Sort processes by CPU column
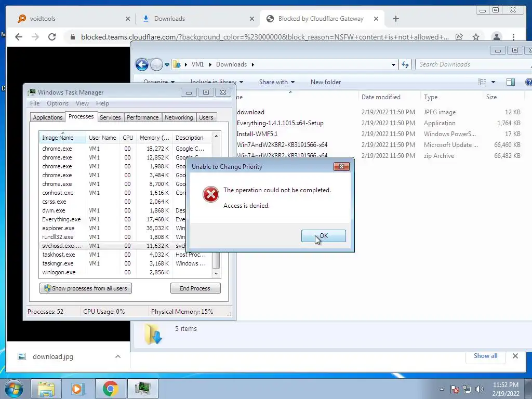532x399 pixels. pos(128,138)
